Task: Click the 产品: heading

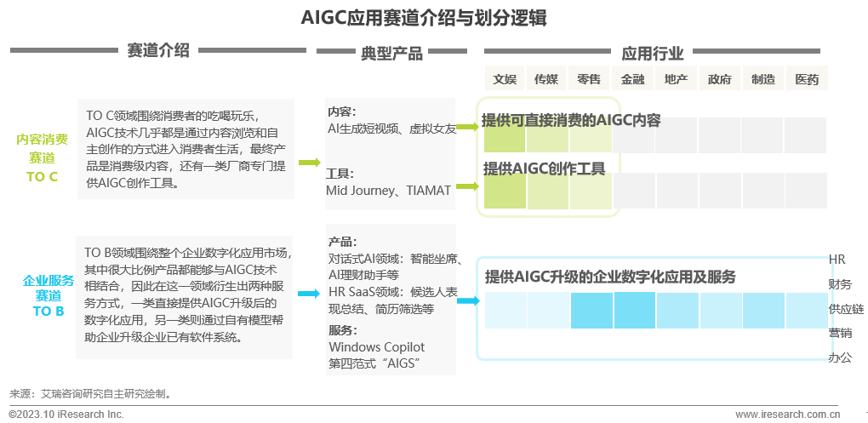Action: [x=343, y=242]
